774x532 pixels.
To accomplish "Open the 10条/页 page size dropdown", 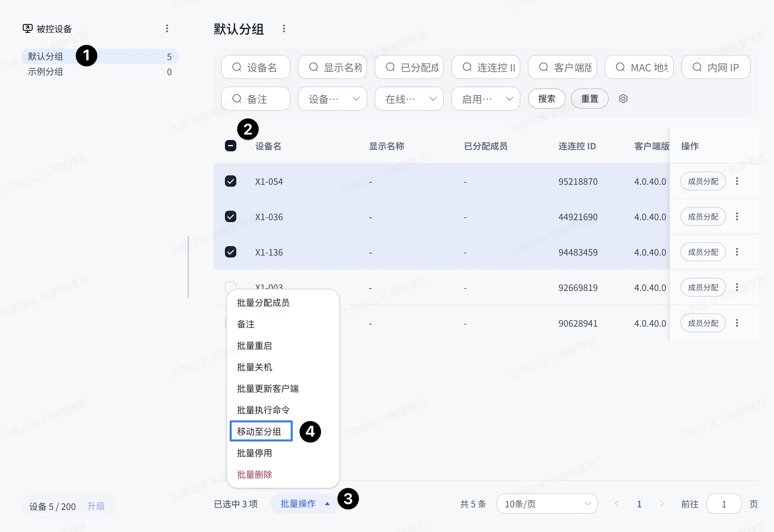I will [x=547, y=504].
